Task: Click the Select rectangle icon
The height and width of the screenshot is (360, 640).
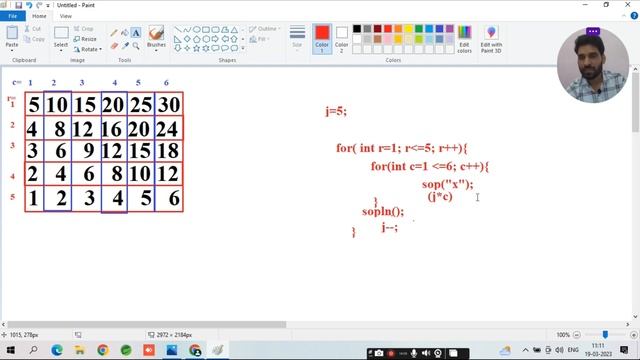Action: [61, 33]
